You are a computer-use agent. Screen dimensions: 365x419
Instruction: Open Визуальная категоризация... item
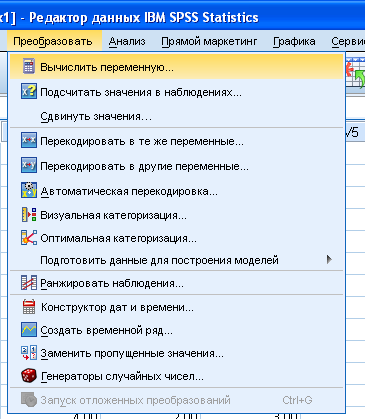pyautogui.click(x=176, y=215)
